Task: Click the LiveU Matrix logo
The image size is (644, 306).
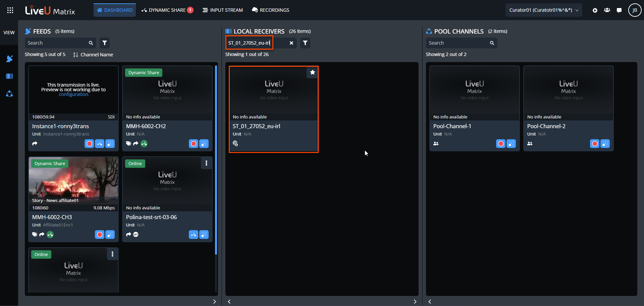Action: coord(50,11)
